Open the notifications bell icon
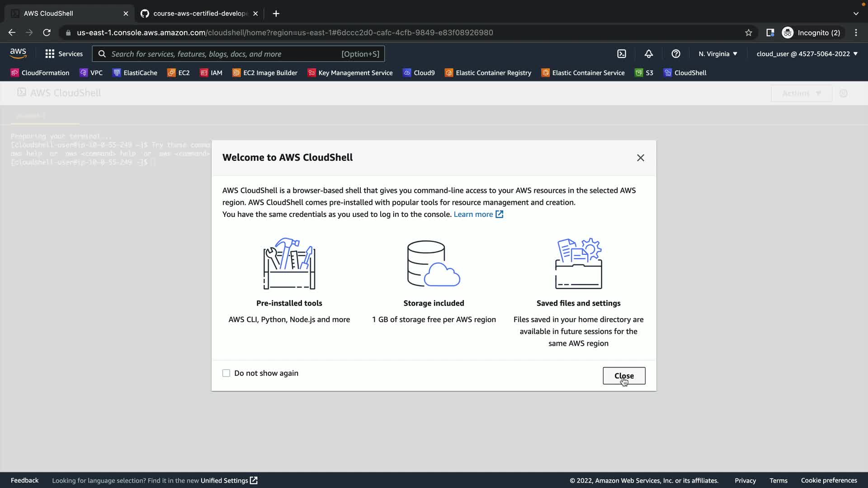Image resolution: width=868 pixels, height=488 pixels. pyautogui.click(x=649, y=54)
